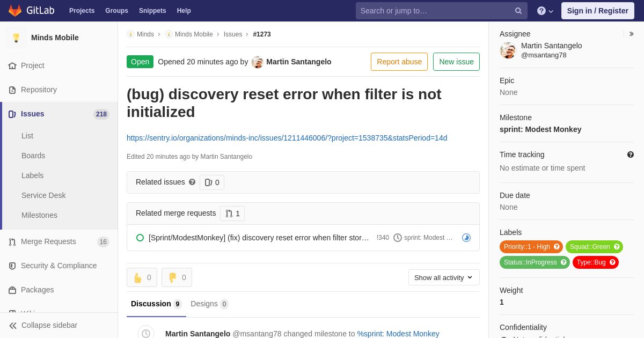
Task: Click the sprint: Modest Monkey milestone in sidebar
Action: point(540,129)
